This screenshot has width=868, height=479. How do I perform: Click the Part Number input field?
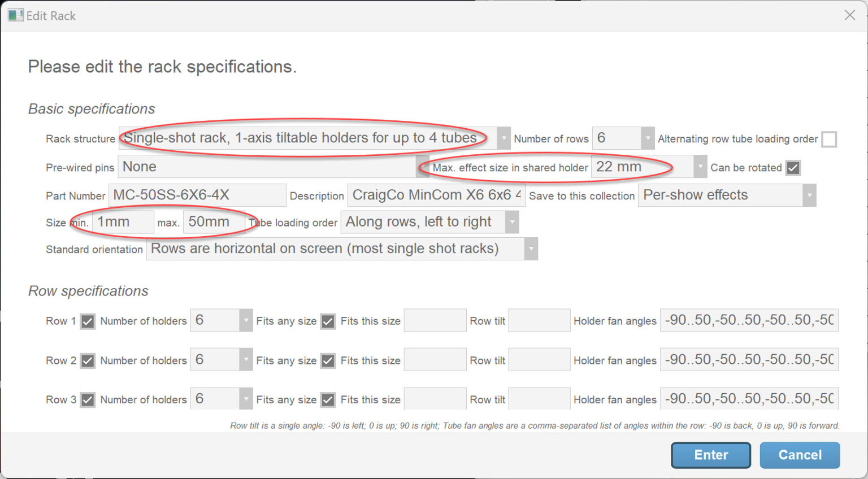pos(197,195)
